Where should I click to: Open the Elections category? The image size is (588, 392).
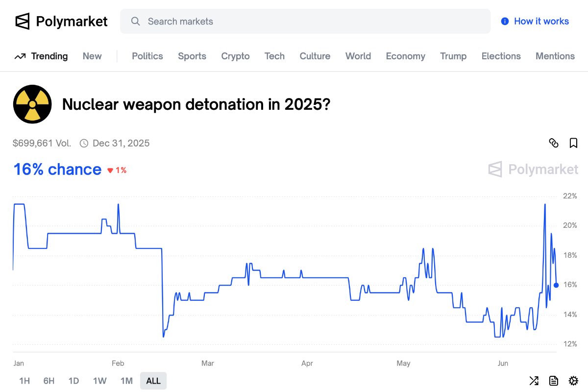(501, 56)
